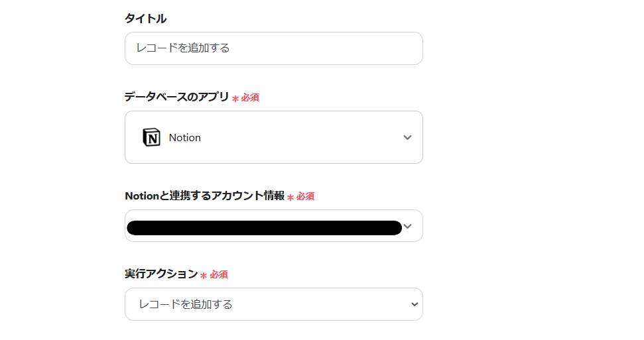Click the 必須 text next to アカウント情報
644x340 pixels.
point(305,196)
